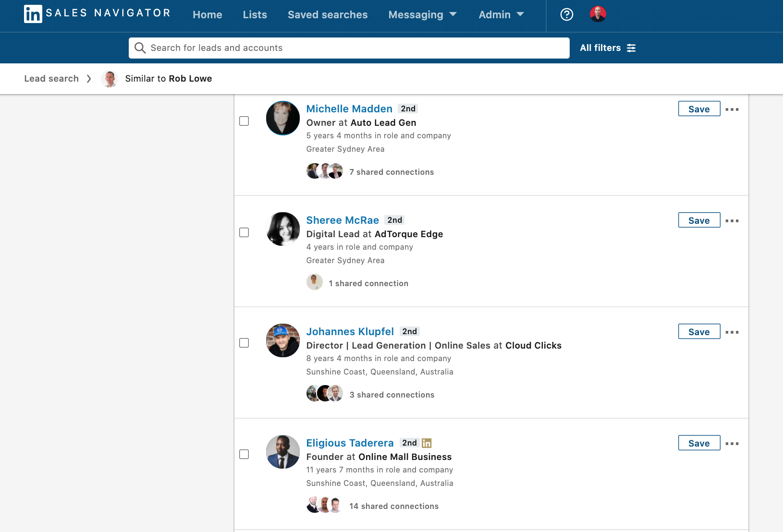The image size is (783, 532).
Task: Select the checkbox for Michelle Madden
Action: point(244,121)
